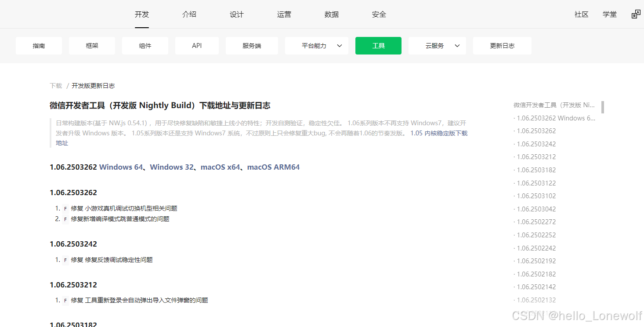Image resolution: width=644 pixels, height=327 pixels.
Task: Click the 下载 breadcrumb link
Action: pyautogui.click(x=56, y=86)
